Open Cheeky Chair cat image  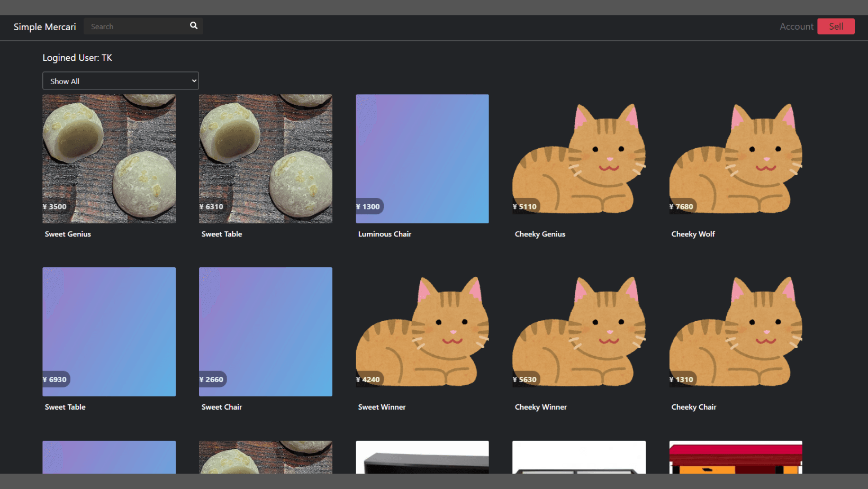[x=736, y=332]
